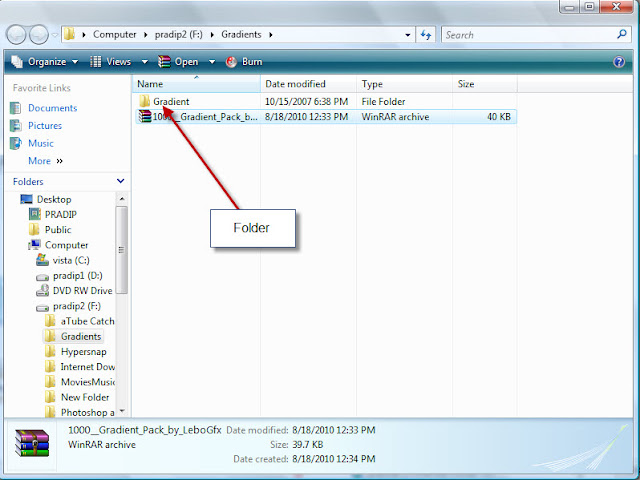Click the folder tree scrollbar thumb
The height and width of the screenshot is (480, 640).
click(122, 250)
